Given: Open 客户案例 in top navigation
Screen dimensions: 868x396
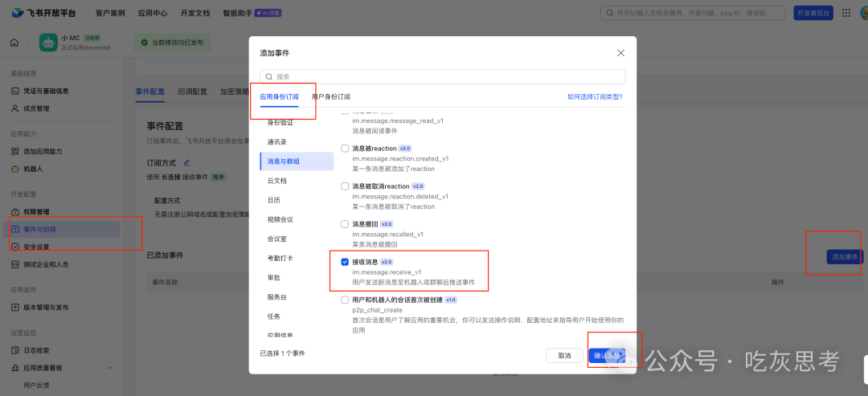Looking at the screenshot, I should (x=110, y=13).
